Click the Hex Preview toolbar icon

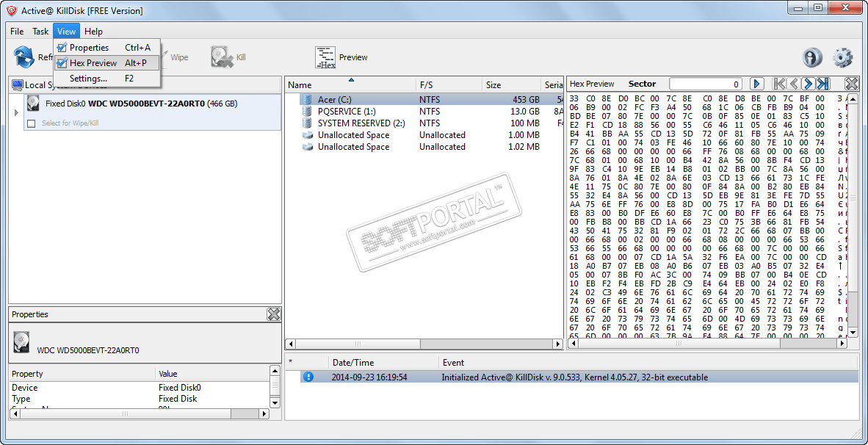coord(325,57)
